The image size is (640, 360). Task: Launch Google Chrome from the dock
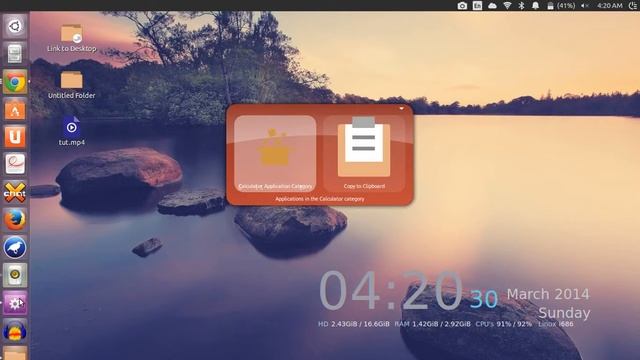click(x=15, y=82)
